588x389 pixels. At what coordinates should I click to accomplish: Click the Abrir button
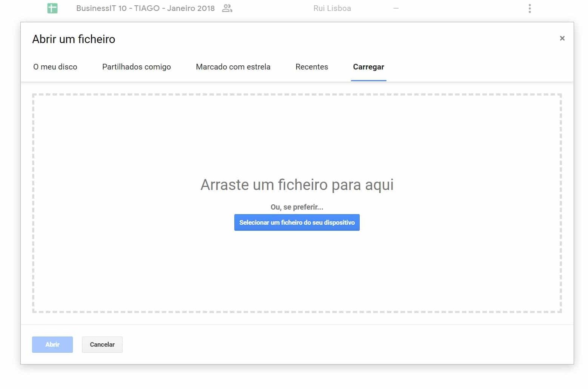coord(52,344)
